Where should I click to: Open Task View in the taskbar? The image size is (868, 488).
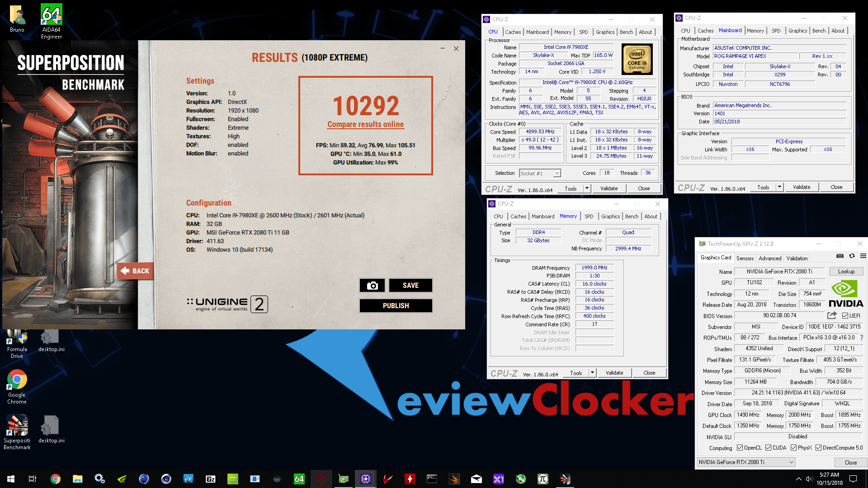pyautogui.click(x=33, y=479)
